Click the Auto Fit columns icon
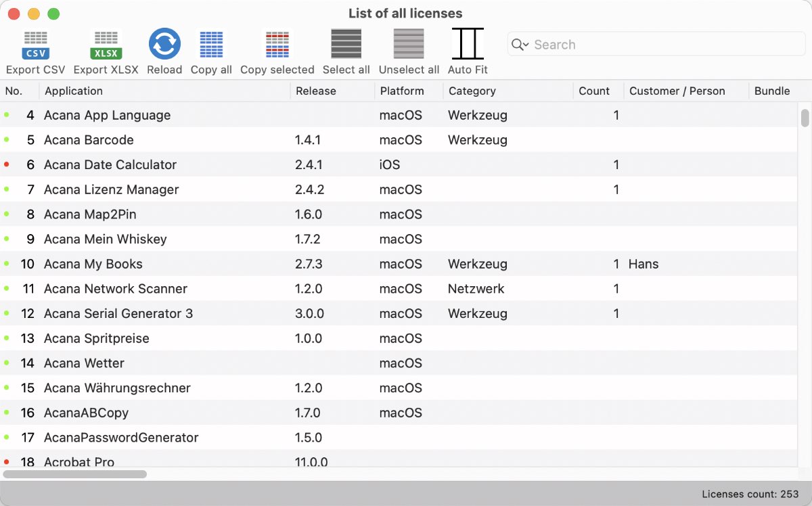 click(468, 44)
